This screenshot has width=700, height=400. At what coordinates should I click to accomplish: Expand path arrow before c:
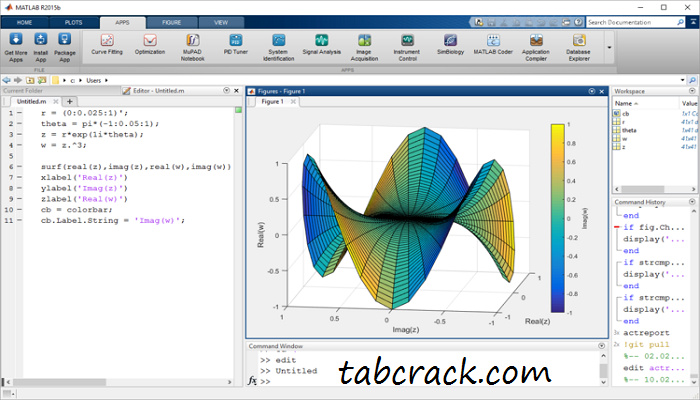tap(64, 80)
